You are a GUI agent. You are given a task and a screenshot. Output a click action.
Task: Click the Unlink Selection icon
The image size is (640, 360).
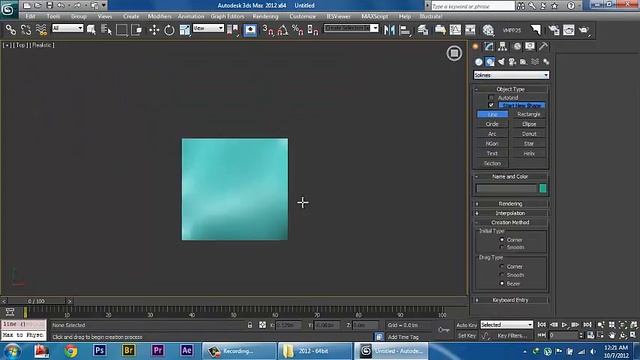point(26,30)
